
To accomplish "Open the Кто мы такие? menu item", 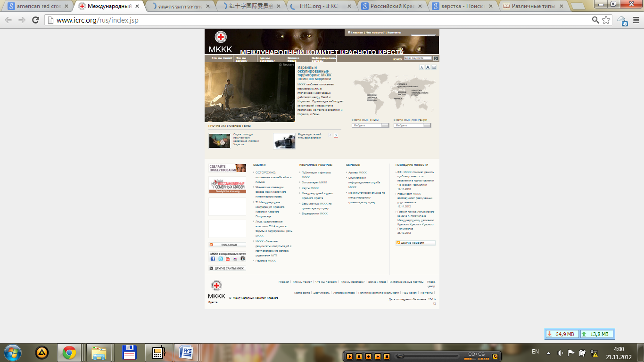I will [x=222, y=58].
